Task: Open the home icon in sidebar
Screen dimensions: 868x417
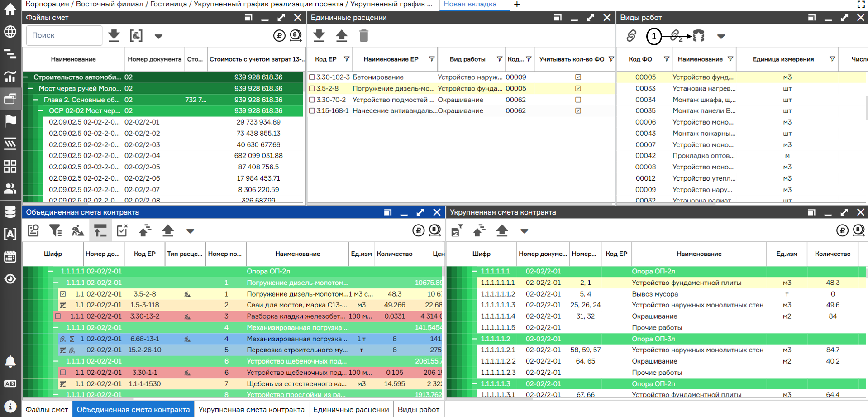Action: pyautogui.click(x=10, y=9)
